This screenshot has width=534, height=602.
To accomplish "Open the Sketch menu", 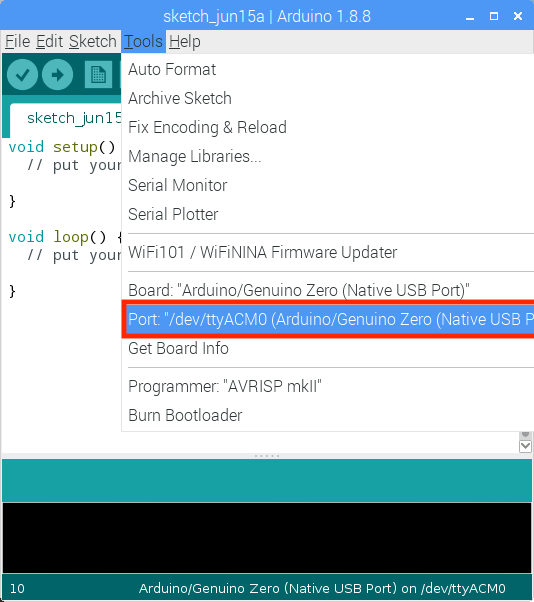I will 93,41.
